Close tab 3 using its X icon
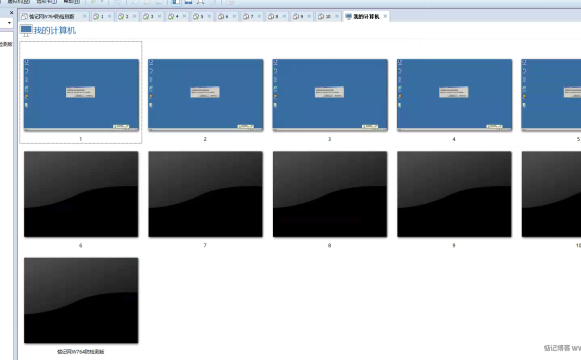 click(159, 16)
